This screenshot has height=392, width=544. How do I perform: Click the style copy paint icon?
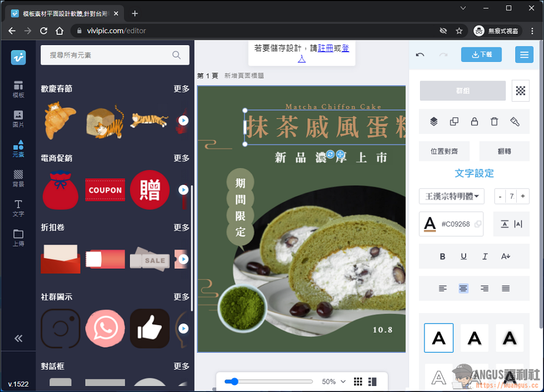pyautogui.click(x=515, y=121)
